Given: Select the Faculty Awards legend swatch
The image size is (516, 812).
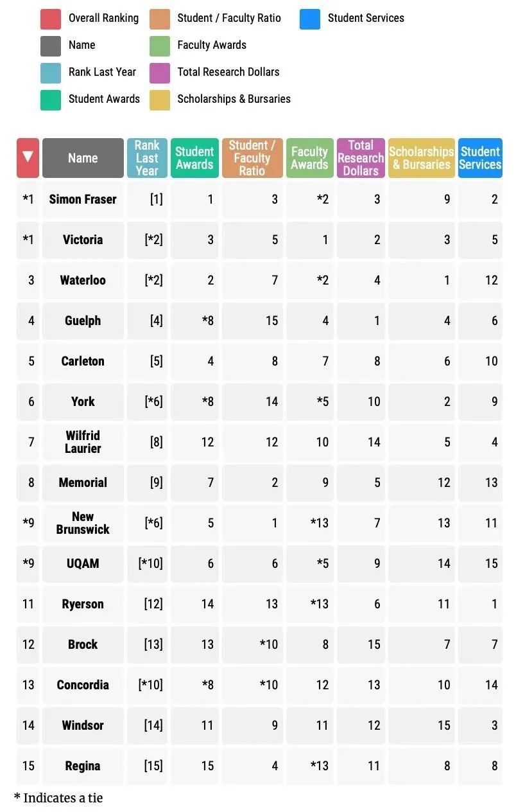Looking at the screenshot, I should tap(160, 46).
